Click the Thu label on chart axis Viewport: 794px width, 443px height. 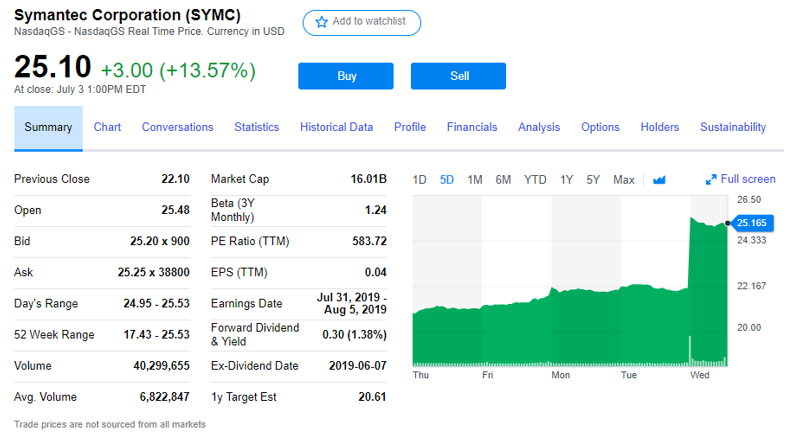tap(421, 375)
